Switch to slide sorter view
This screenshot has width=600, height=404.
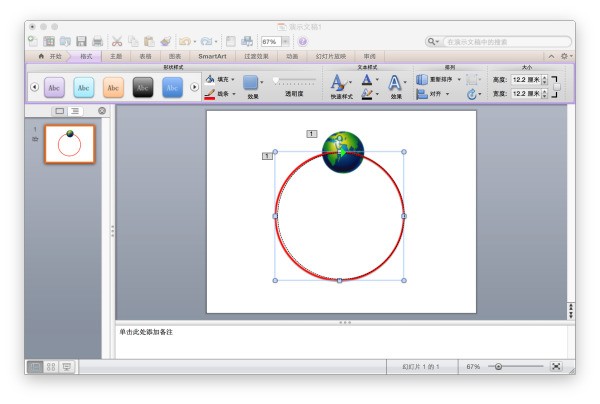tap(51, 367)
